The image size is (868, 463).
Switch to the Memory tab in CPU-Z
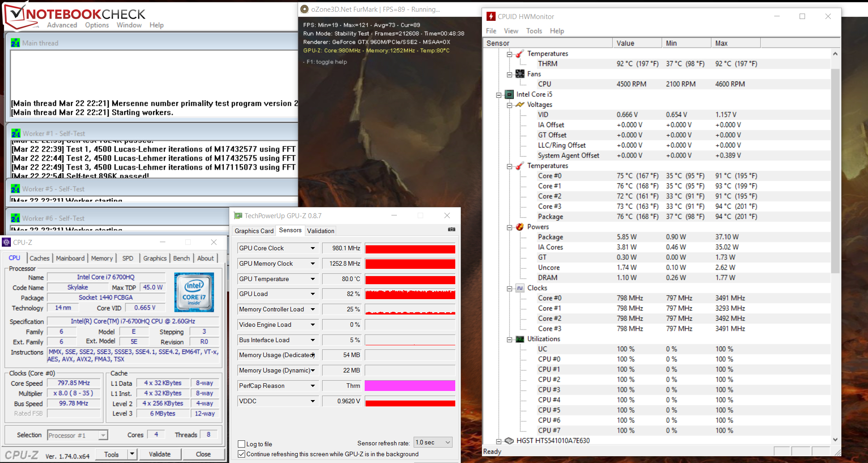tap(102, 258)
